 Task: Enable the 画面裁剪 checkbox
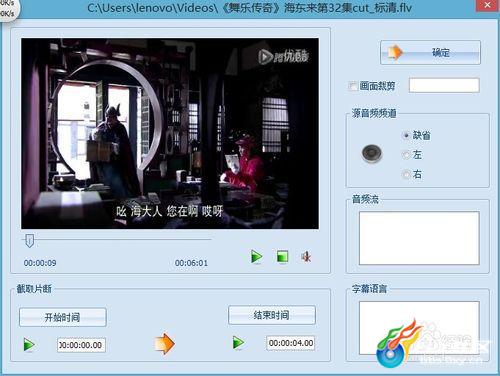352,86
